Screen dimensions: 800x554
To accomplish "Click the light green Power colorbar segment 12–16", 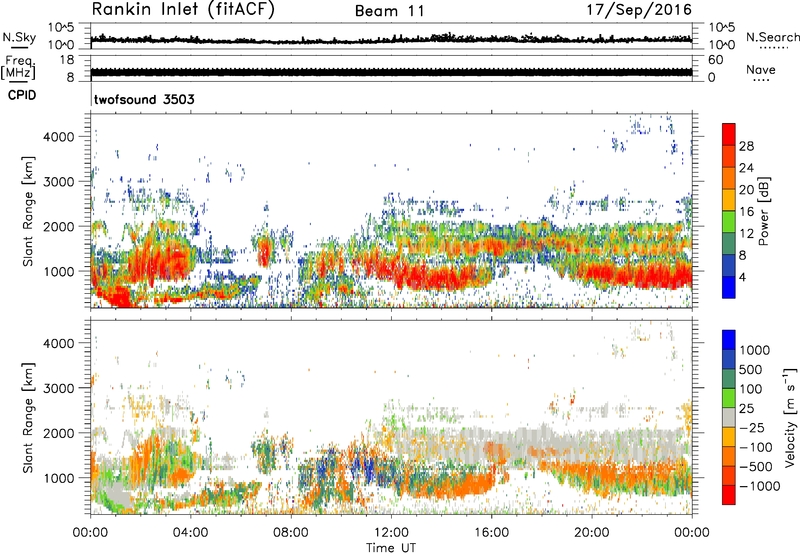I will (x=729, y=222).
